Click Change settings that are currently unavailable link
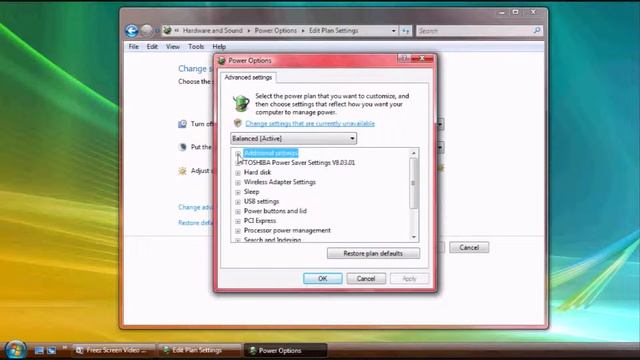This screenshot has height=360, width=640. click(x=310, y=123)
